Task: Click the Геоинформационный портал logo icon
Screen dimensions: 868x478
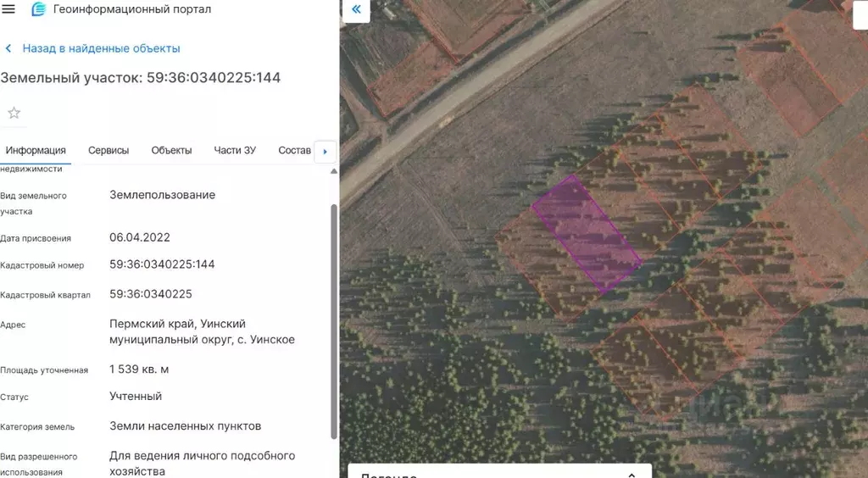Action: tap(39, 9)
